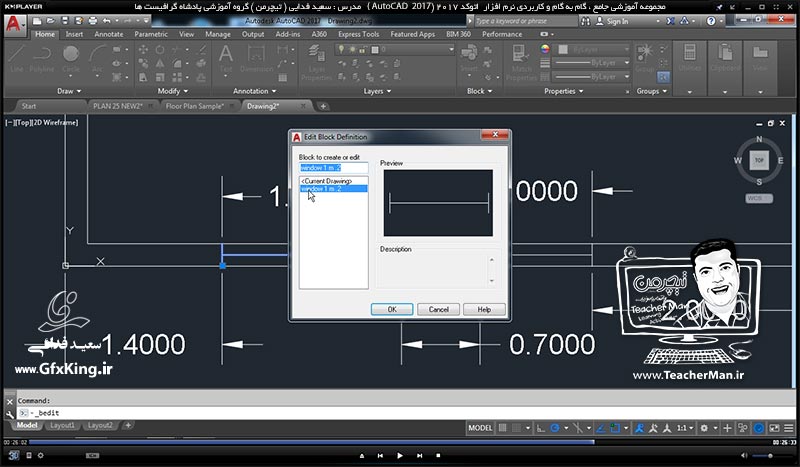Click the Save icon in quick access toolbar
The image size is (800, 467).
(x=65, y=21)
